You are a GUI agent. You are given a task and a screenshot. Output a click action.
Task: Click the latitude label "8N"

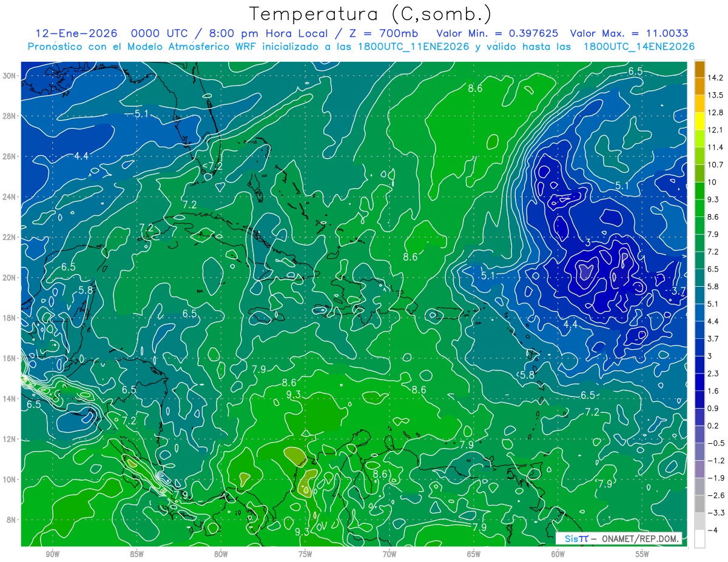[x=12, y=520]
